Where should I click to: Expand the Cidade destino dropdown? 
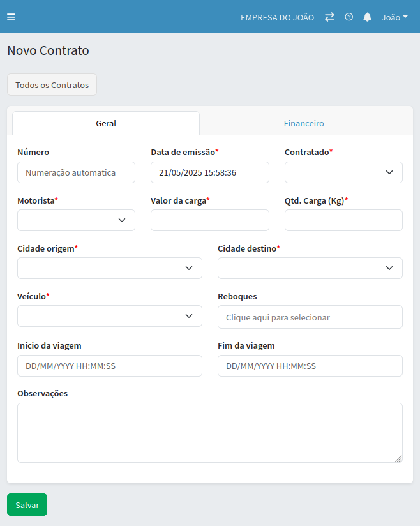click(x=310, y=268)
